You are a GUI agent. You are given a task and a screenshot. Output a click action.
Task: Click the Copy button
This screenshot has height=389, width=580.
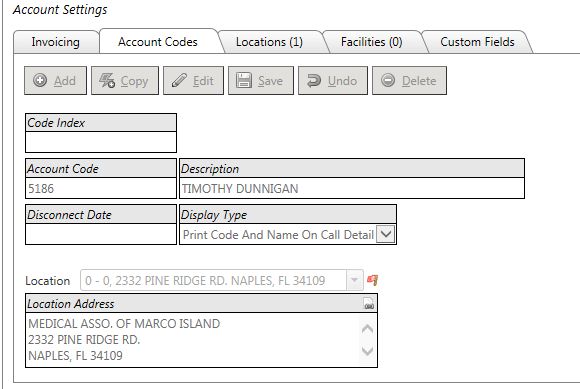coord(125,81)
